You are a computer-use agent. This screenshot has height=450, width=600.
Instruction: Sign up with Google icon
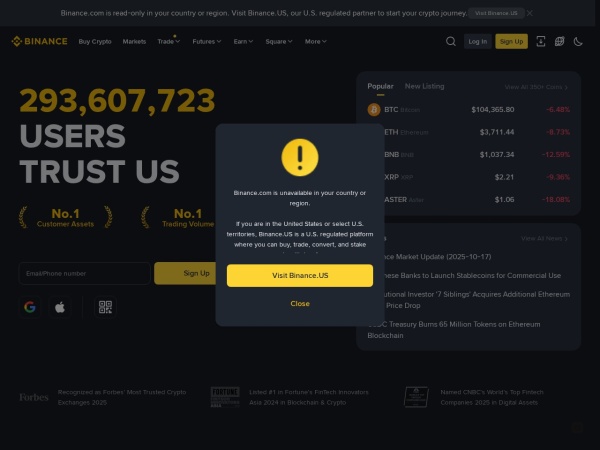tap(30, 307)
